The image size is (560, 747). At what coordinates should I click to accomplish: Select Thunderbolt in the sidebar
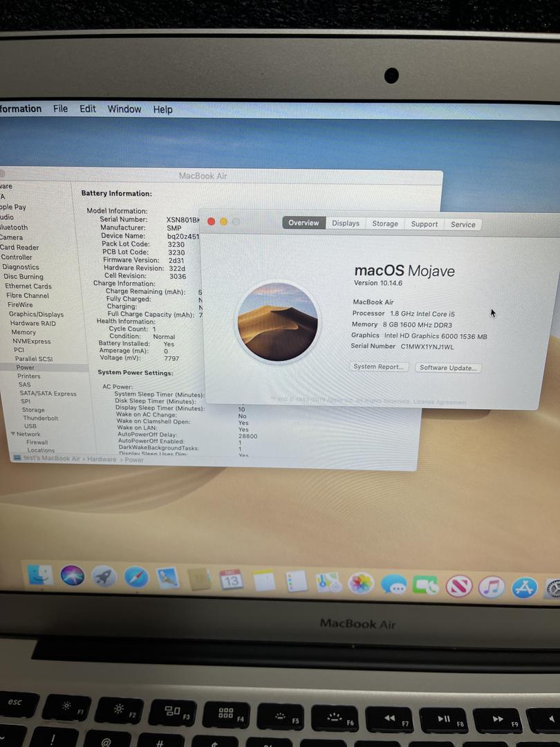pyautogui.click(x=41, y=418)
